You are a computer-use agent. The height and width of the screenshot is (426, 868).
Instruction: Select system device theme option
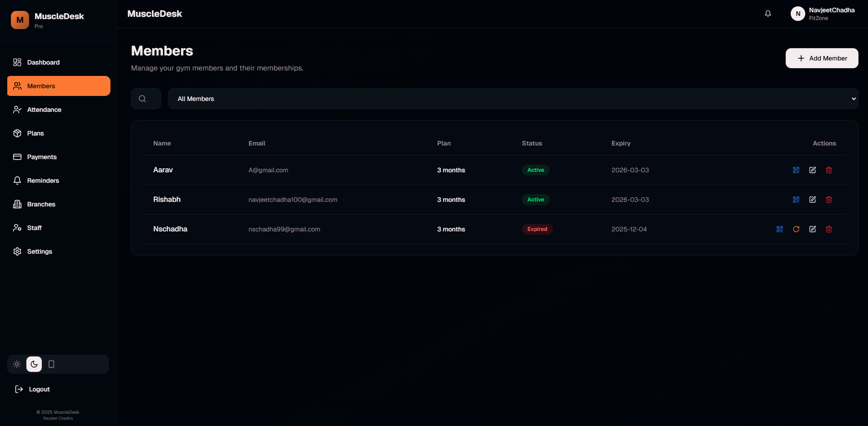click(x=51, y=364)
